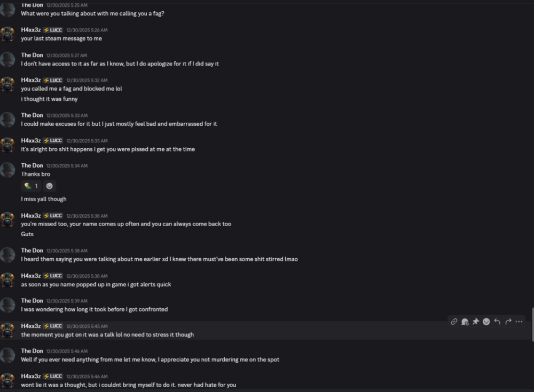Add reaction via hover toolbar smiley
Screen dimensions: 534x392
486,322
